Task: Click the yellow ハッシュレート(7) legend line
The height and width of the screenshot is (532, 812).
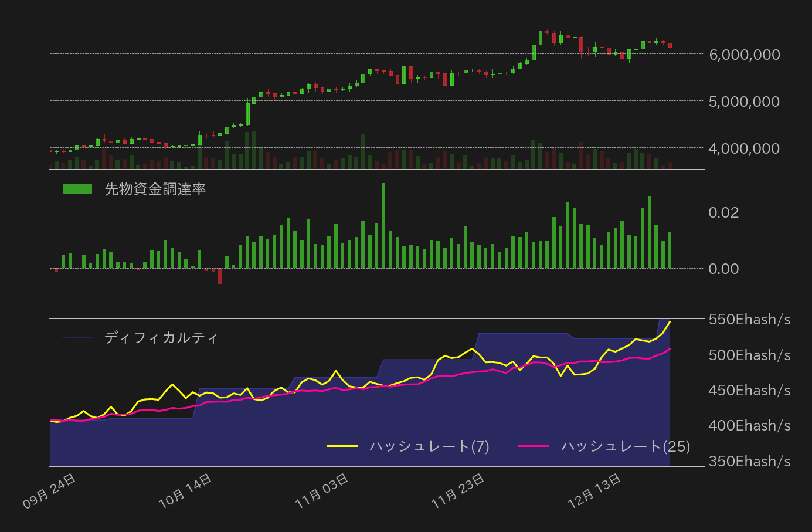Action: [342, 446]
